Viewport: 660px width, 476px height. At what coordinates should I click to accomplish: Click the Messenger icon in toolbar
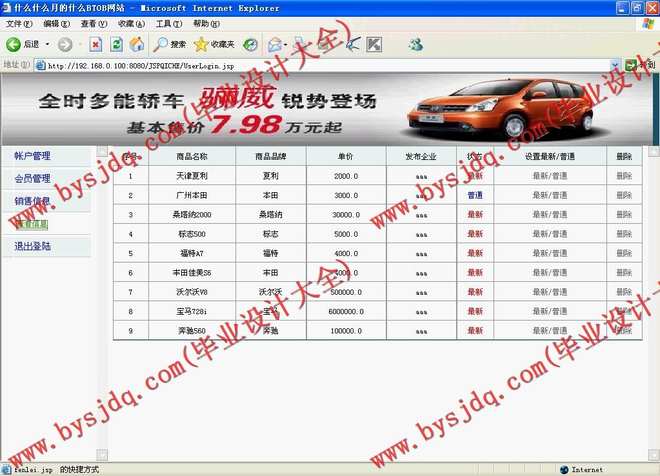pyautogui.click(x=415, y=44)
